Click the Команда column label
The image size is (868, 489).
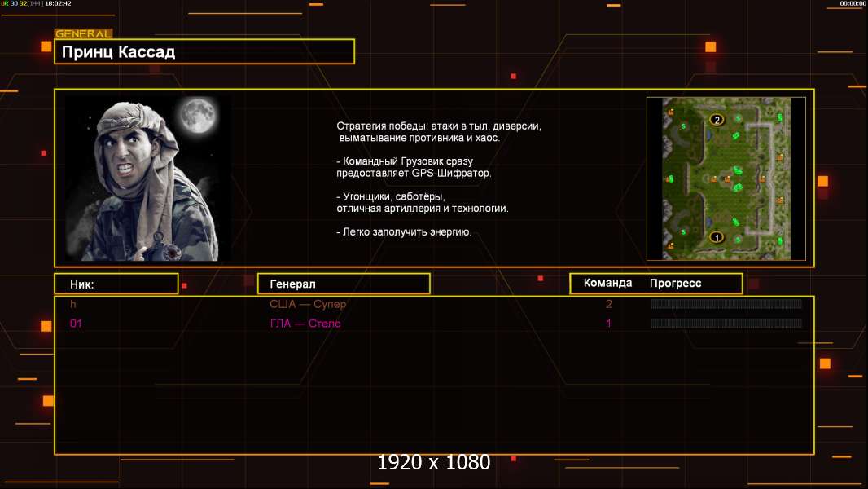coord(607,283)
